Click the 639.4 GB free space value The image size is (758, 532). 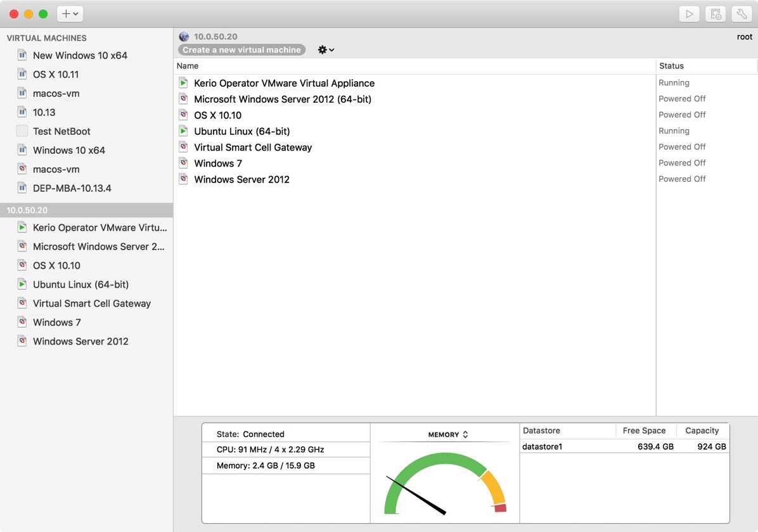coord(655,446)
